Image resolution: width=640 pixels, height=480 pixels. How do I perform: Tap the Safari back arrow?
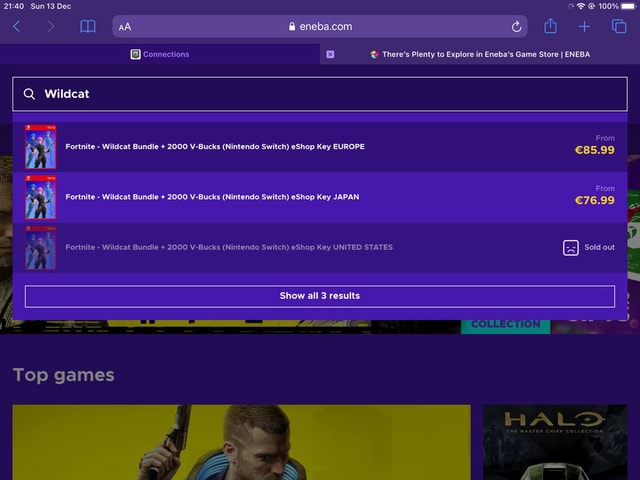pyautogui.click(x=17, y=27)
